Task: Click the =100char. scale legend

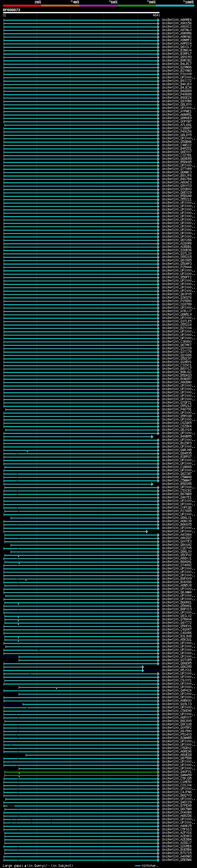Action: (x=147, y=866)
